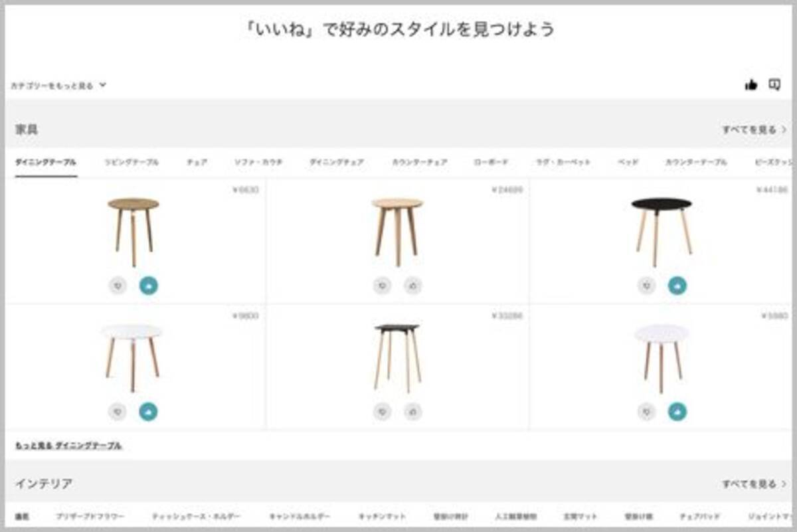Like the ¥44186 black-top round table
This screenshot has height=532, width=797.
677,286
